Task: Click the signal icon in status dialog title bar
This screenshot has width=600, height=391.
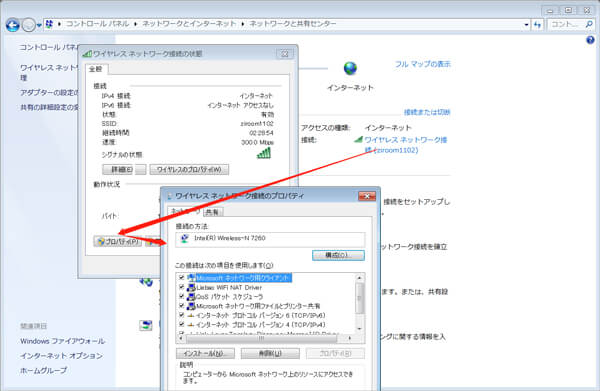Action: click(88, 54)
